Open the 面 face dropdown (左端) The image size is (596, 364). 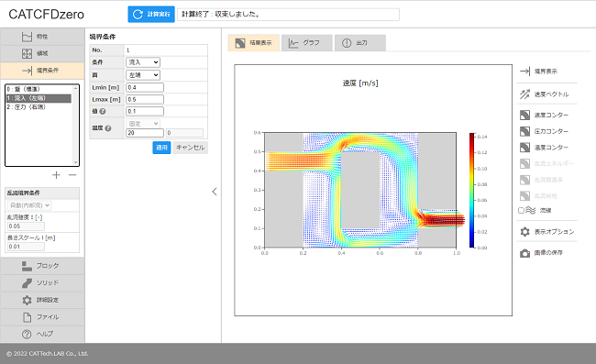coord(143,75)
